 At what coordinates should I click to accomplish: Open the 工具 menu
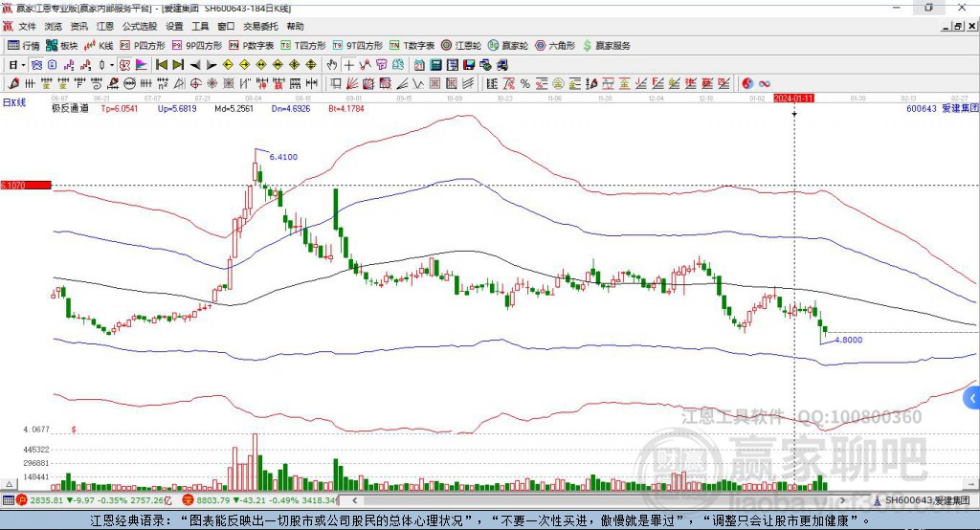[x=200, y=26]
